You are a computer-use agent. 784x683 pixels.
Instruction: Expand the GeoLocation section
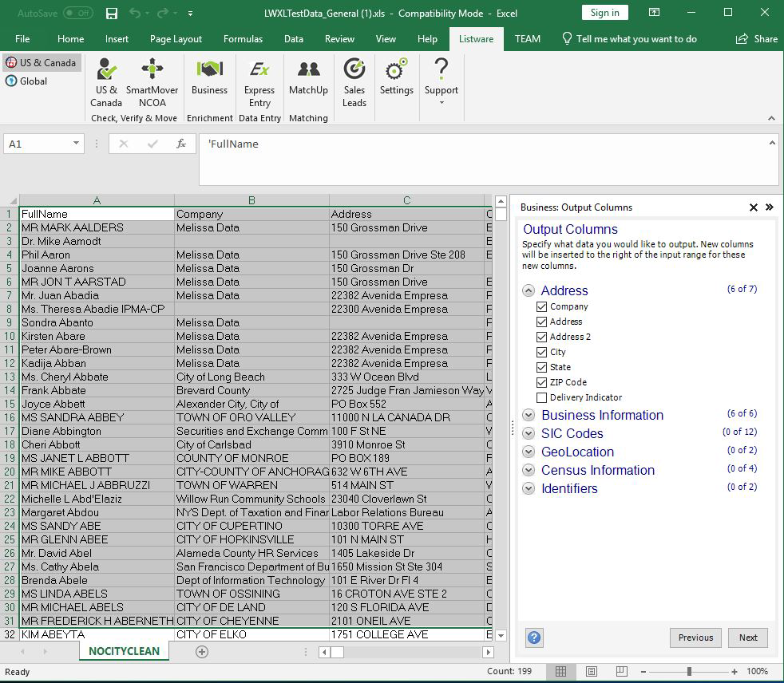pyautogui.click(x=529, y=452)
